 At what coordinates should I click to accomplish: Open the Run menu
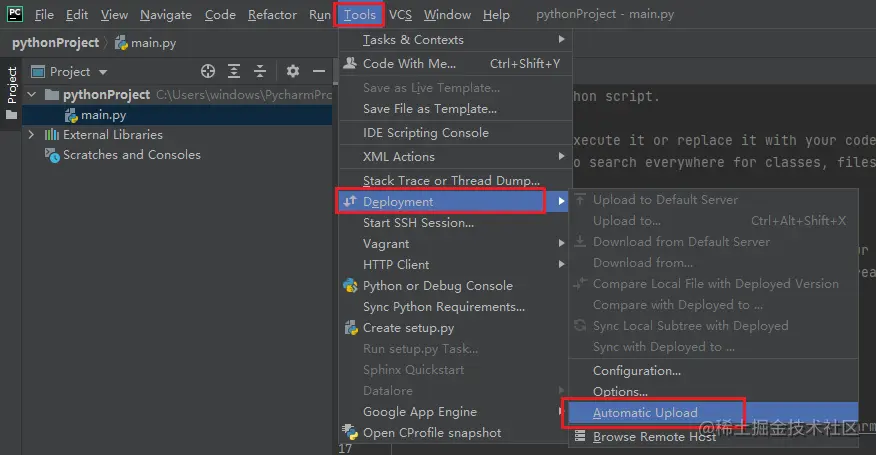coord(320,15)
